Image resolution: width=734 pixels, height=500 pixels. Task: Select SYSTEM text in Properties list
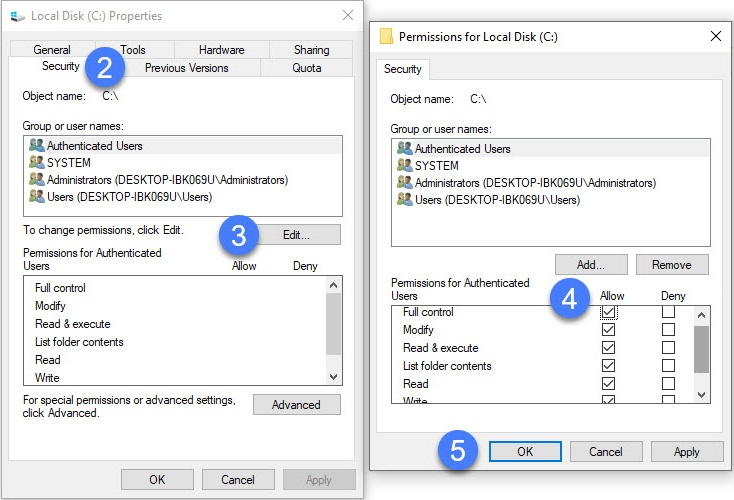point(69,162)
